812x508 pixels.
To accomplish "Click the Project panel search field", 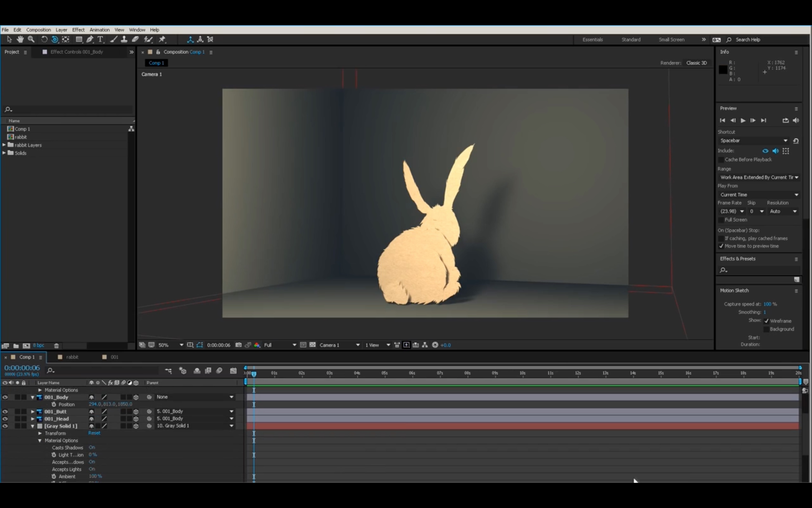I will pos(68,110).
